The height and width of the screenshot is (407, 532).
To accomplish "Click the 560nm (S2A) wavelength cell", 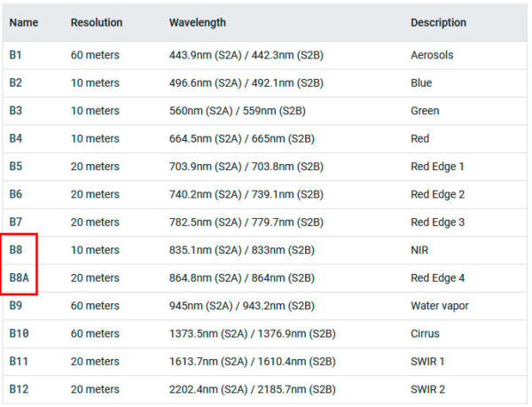I will pyautogui.click(x=238, y=111).
